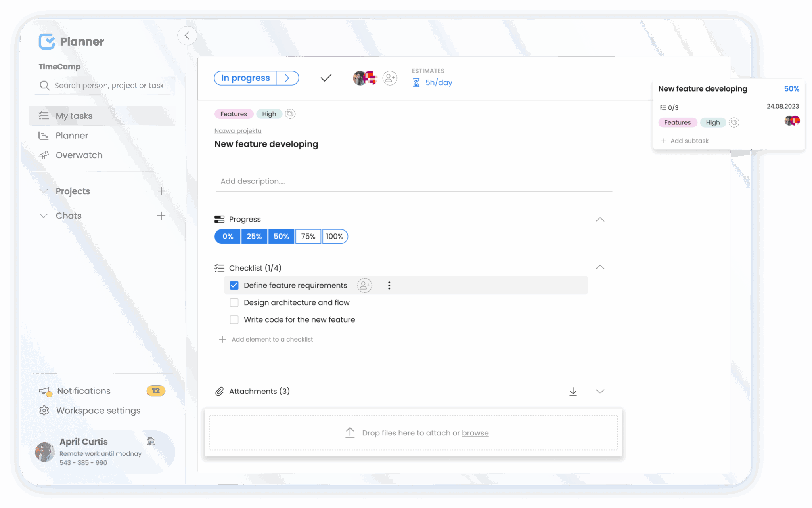Switch to the Planner sidebar item
This screenshot has width=812, height=508.
coord(71,135)
